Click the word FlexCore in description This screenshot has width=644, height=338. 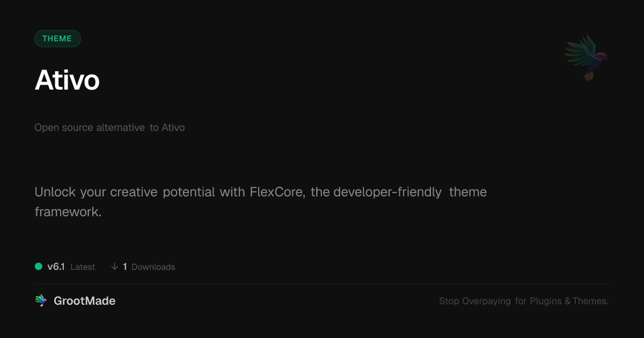pyautogui.click(x=277, y=192)
